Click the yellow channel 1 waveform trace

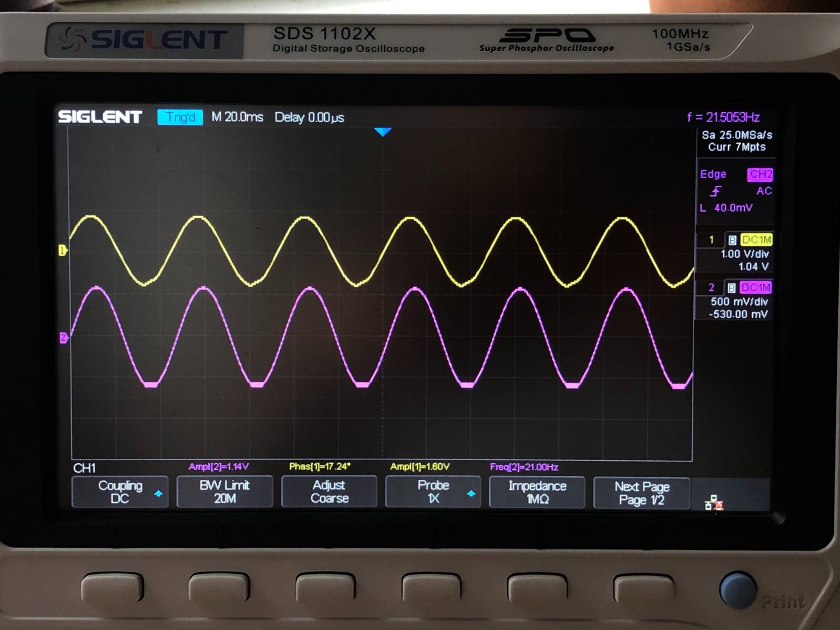[x=381, y=251]
